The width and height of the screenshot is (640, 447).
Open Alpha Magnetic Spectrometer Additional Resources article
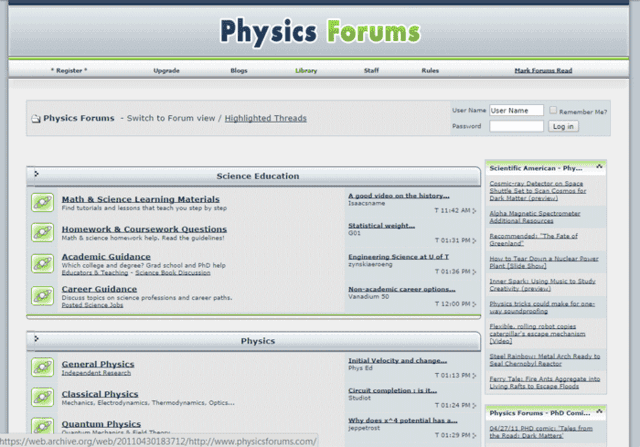click(x=535, y=217)
